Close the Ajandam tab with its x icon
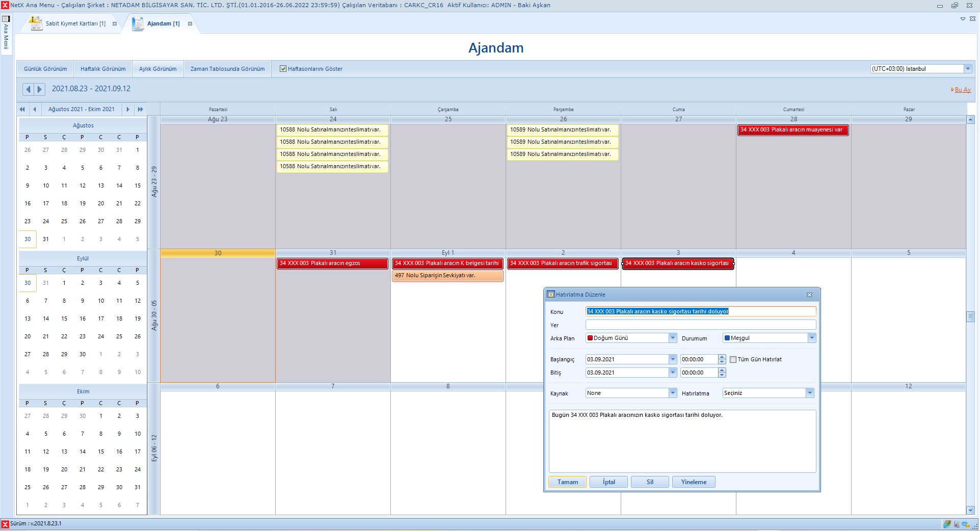Viewport: 980px width, 531px height. click(190, 24)
